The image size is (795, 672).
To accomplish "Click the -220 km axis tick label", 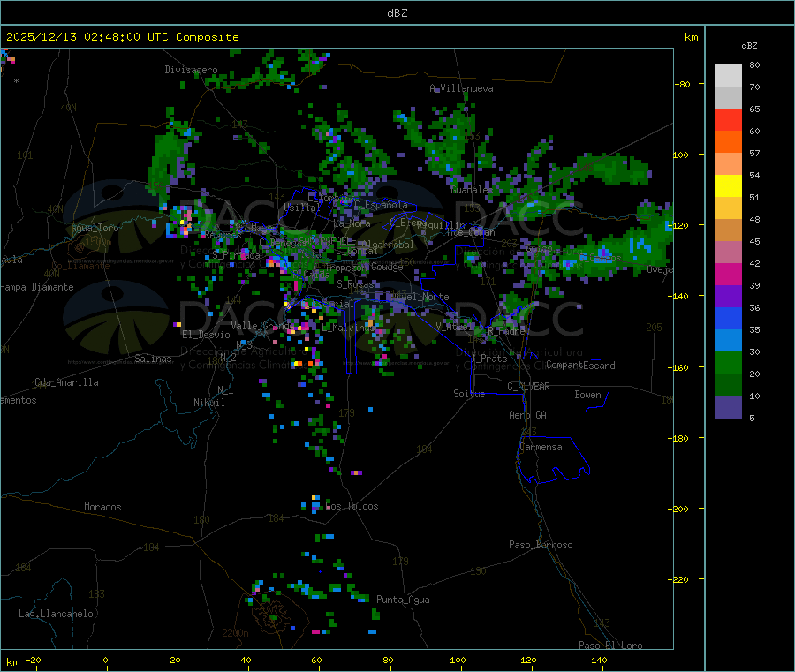I will [x=678, y=580].
